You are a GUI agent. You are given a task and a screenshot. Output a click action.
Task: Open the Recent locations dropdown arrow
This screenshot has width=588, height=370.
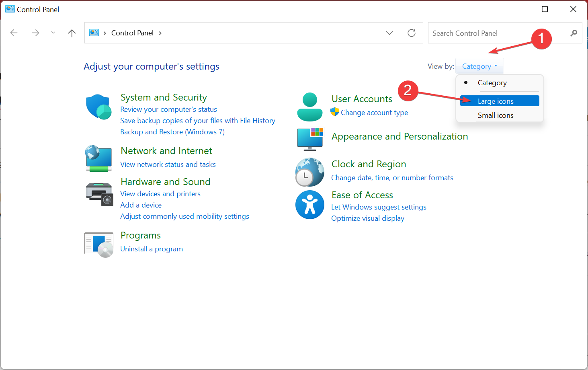tap(53, 33)
